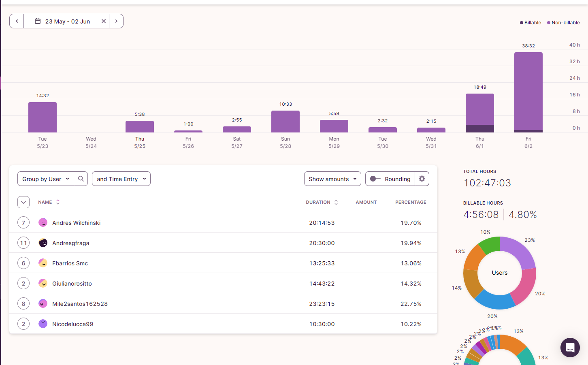Open the Group by User dropdown

[46, 179]
